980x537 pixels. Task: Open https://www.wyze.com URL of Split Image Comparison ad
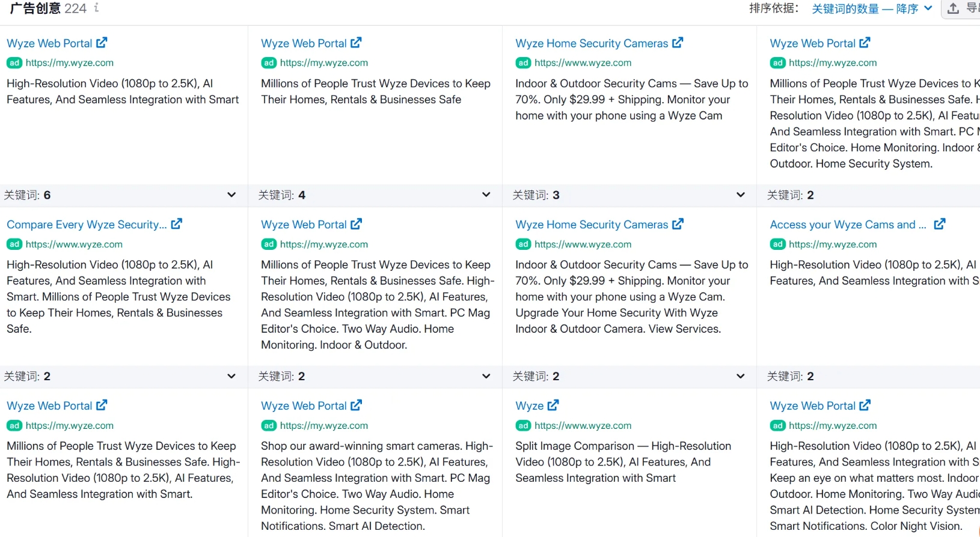583,426
